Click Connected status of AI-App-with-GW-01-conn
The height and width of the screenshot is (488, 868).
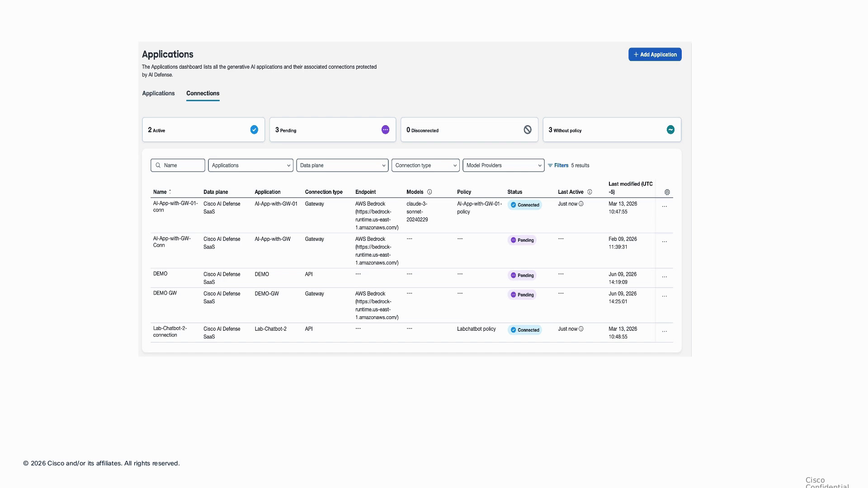coord(524,205)
